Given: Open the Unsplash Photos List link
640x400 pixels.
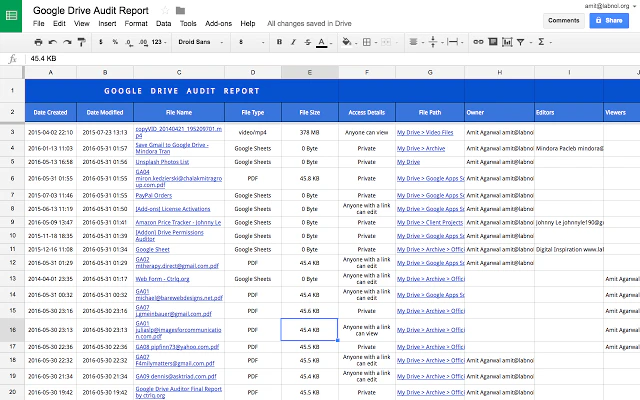Looking at the screenshot, I should pyautogui.click(x=162, y=162).
